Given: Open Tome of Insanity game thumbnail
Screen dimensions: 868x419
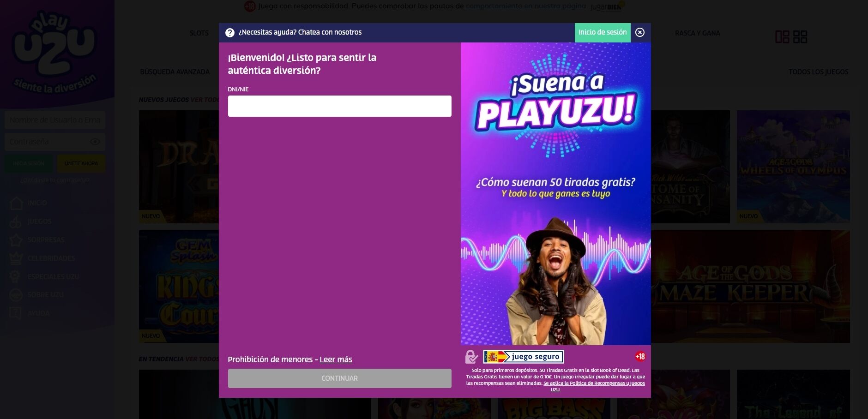Looking at the screenshot, I should (690, 167).
